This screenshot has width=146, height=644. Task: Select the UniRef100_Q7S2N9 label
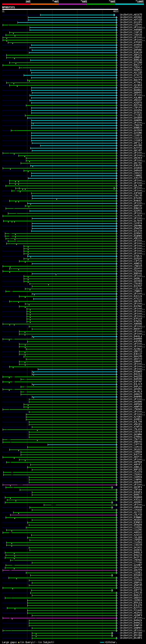tap(131, 63)
